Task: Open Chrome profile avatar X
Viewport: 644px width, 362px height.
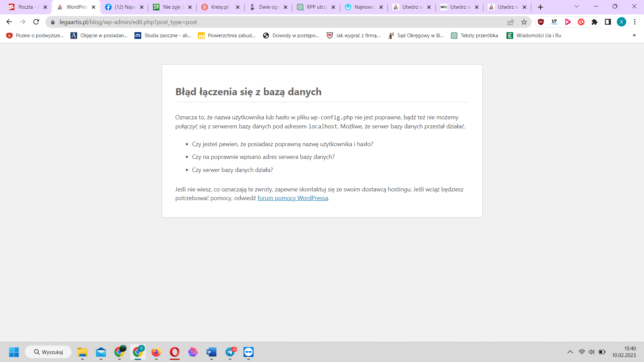Action: pyautogui.click(x=621, y=22)
